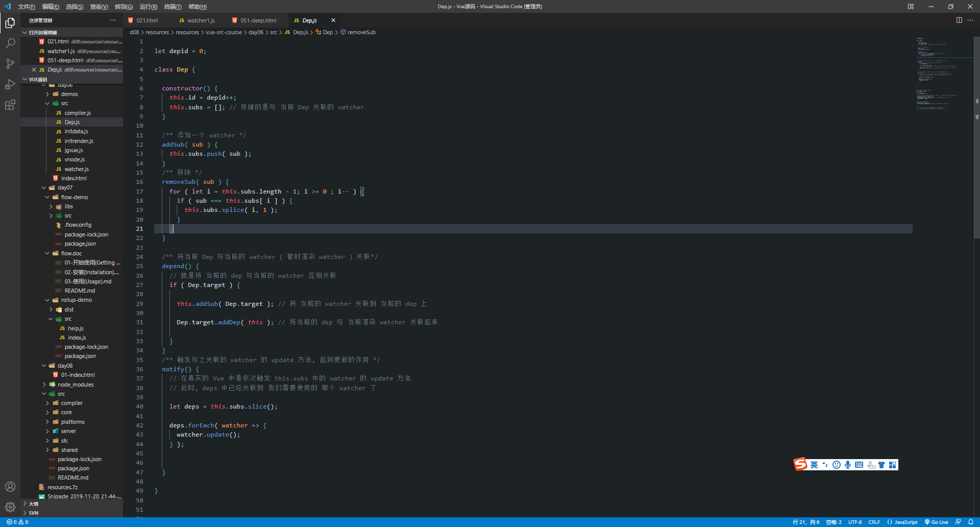Close Dep.js in the open editors list
The height and width of the screenshot is (527, 980).
(34, 70)
